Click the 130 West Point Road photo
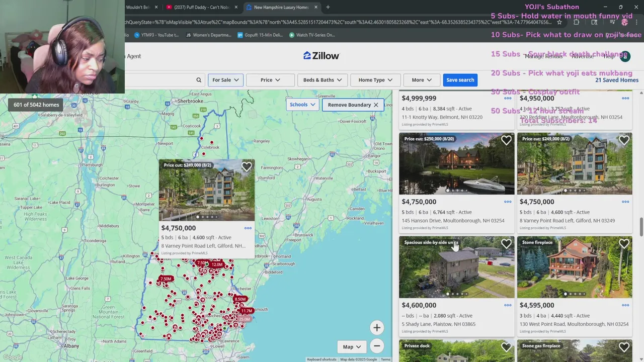Viewport: 644px width, 362px height. (x=575, y=267)
